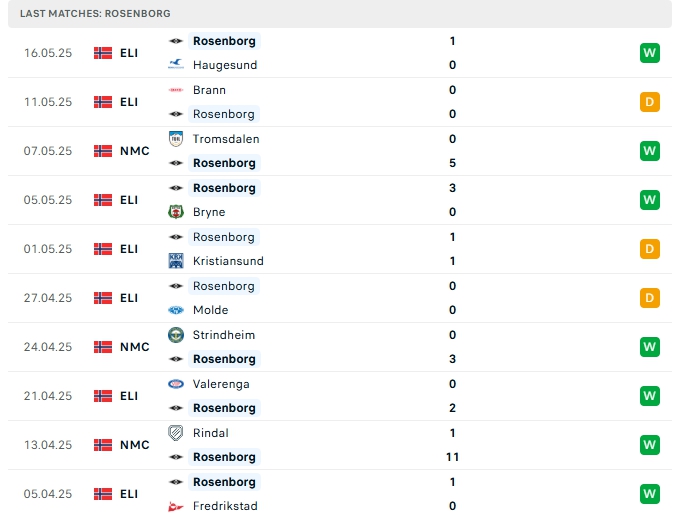
Task: Click the Valerenga club logo
Action: point(176,384)
